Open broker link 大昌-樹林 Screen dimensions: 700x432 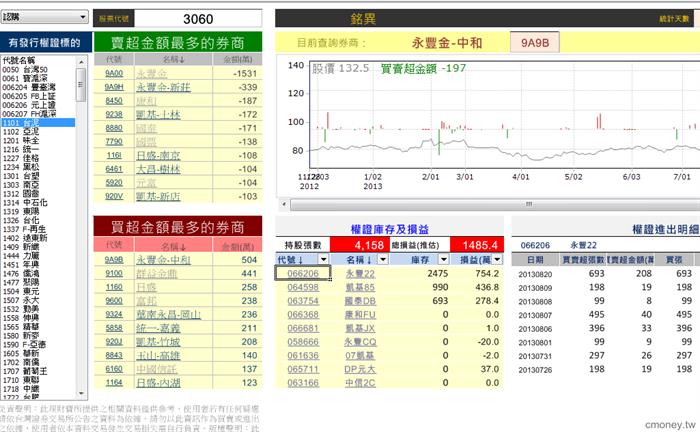pos(158,169)
